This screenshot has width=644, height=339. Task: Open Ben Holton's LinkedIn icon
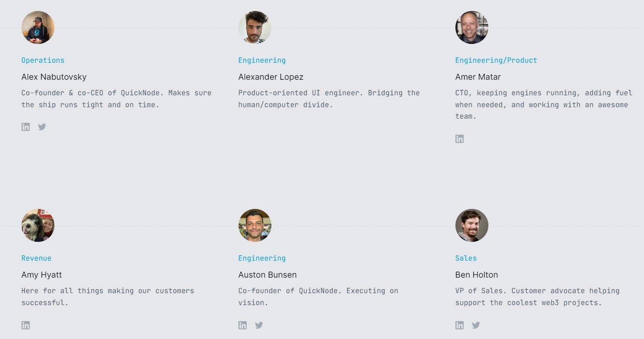coord(460,325)
